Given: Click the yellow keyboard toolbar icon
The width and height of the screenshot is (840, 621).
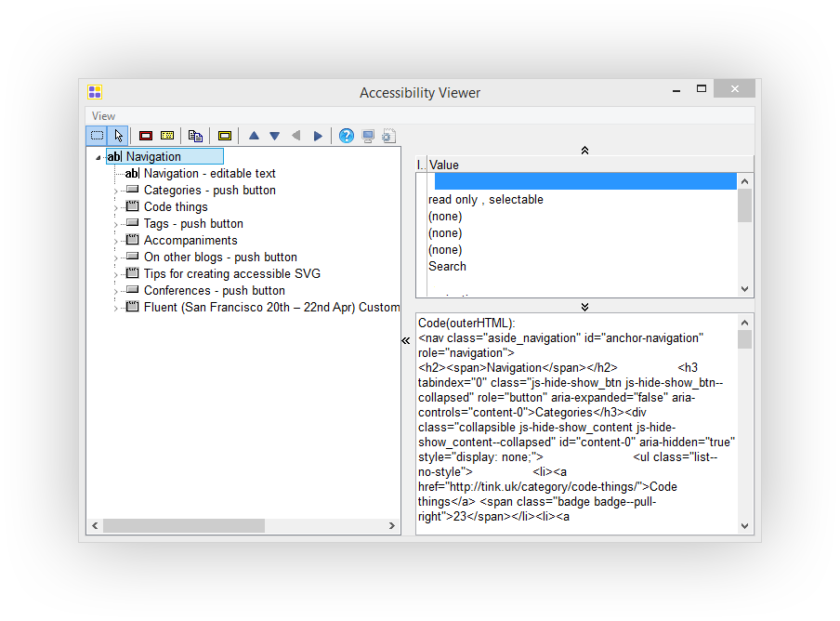Looking at the screenshot, I should click(x=167, y=136).
